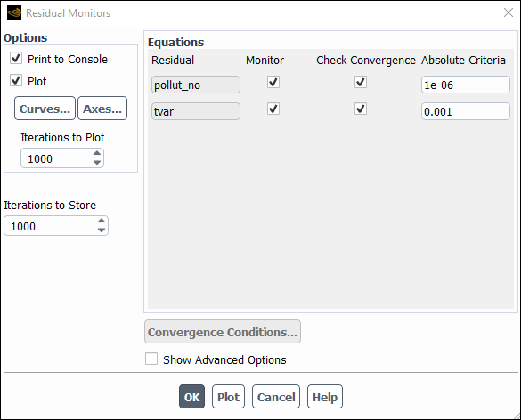
Task: Click the pollut_no Absolute Criteria field
Action: coord(466,85)
